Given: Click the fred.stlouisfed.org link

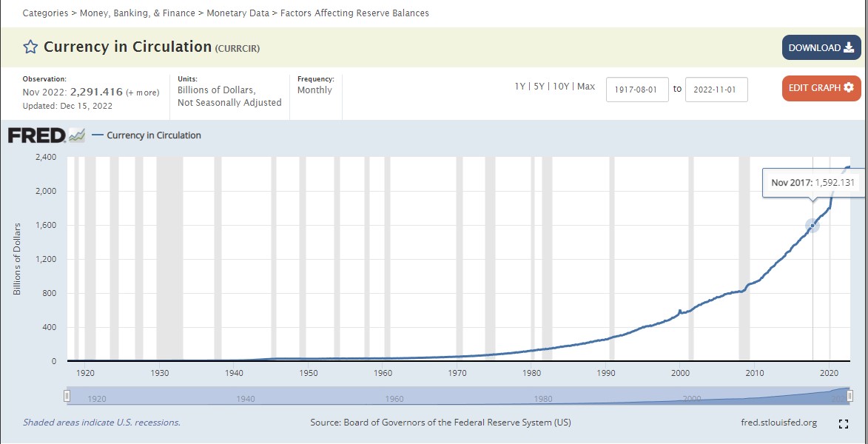Looking at the screenshot, I should pos(778,423).
